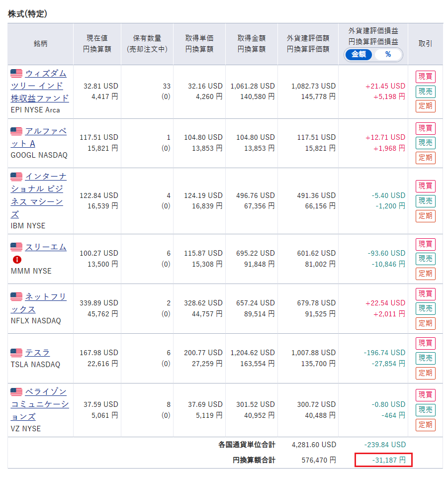The height and width of the screenshot is (479, 448).
Task: Click the 株式(特定) section heading
Action: 27,14
